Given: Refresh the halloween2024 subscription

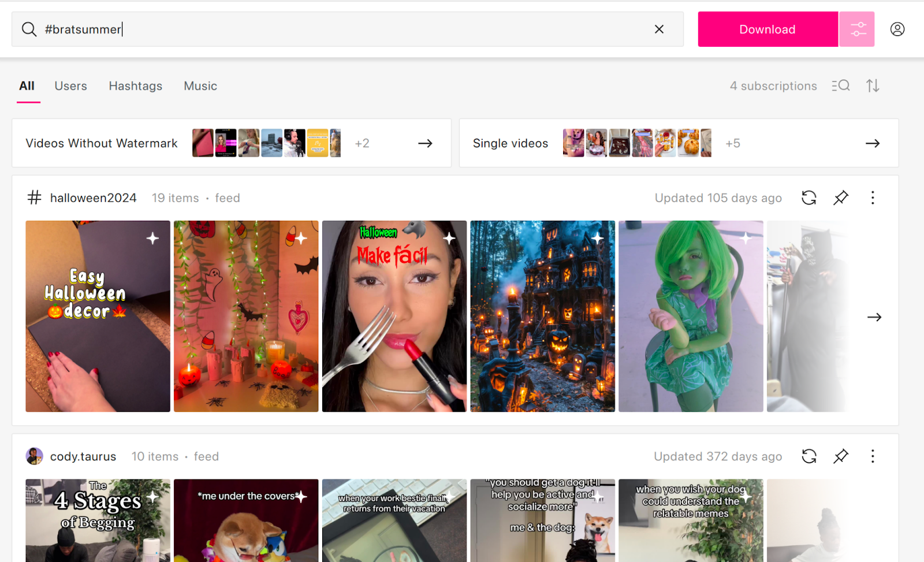Looking at the screenshot, I should pos(809,198).
